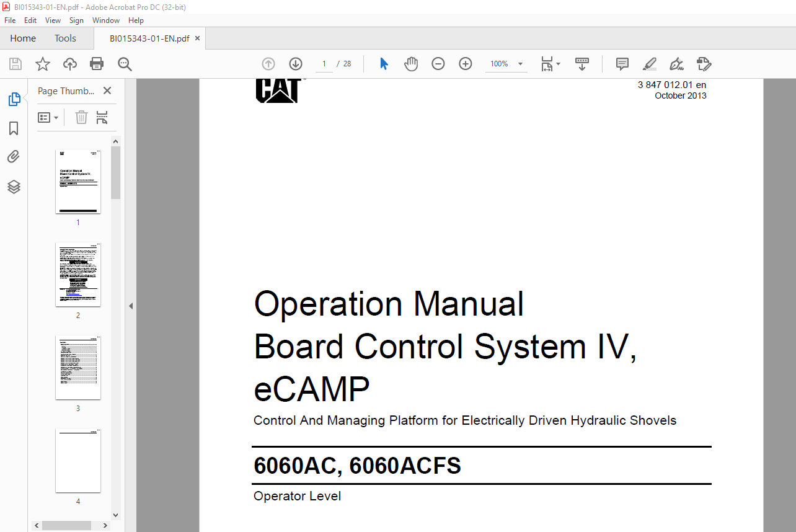
Task: Click the 'Board Control System IV,' line
Action: click(x=446, y=347)
